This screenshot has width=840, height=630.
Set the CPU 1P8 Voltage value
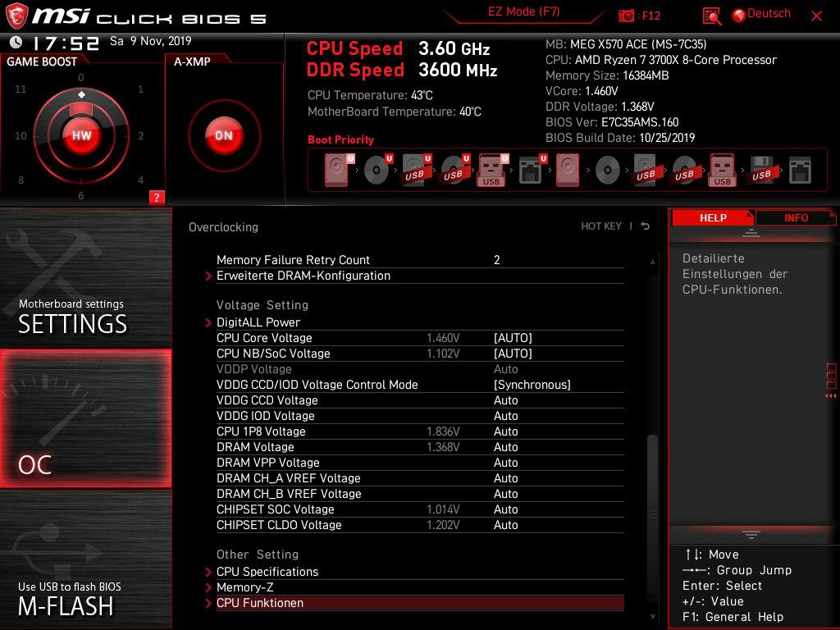tap(505, 431)
